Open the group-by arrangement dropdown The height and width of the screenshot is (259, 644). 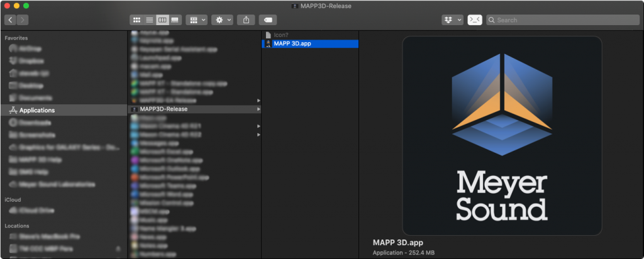pos(196,19)
